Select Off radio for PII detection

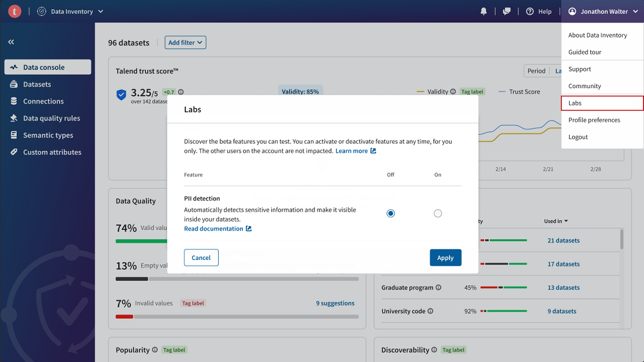[391, 213]
